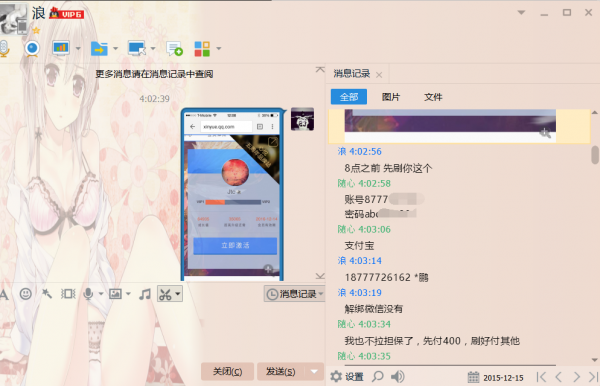Expand the send file dropdown arrow
Viewport: 600px width, 386px height.
[115, 49]
